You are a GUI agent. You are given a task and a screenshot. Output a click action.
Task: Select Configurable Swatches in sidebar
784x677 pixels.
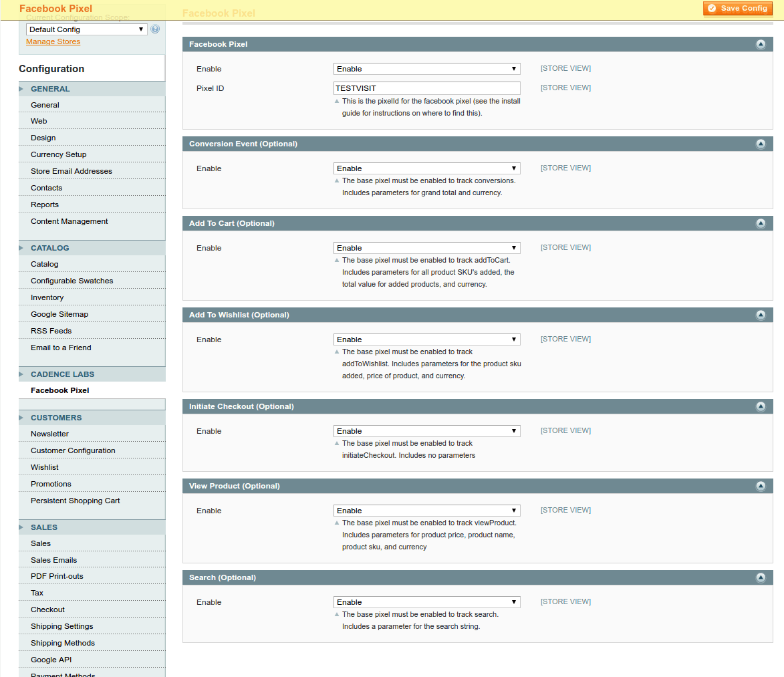pos(92,281)
